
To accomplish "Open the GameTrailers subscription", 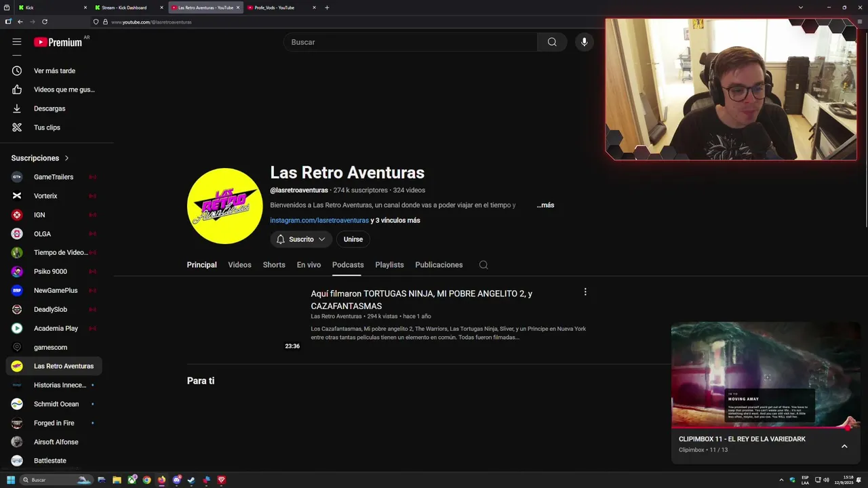I will [x=54, y=177].
